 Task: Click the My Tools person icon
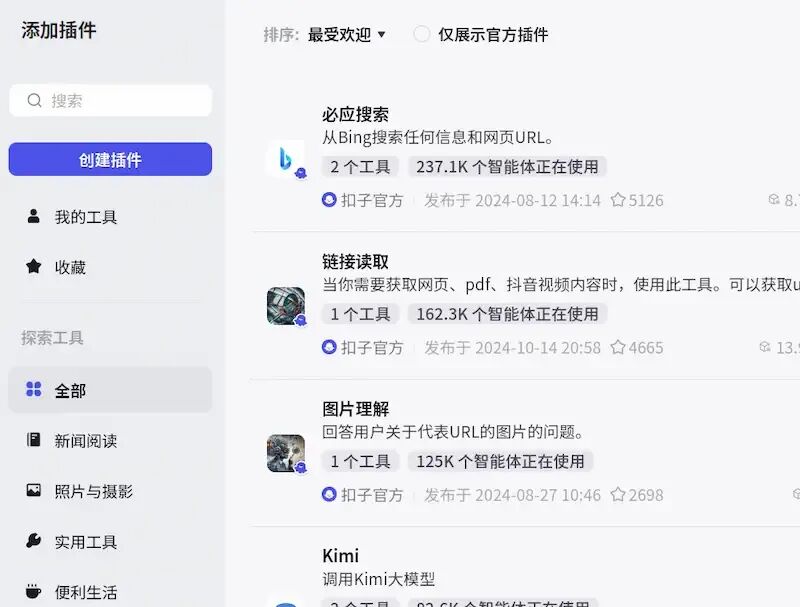point(34,216)
